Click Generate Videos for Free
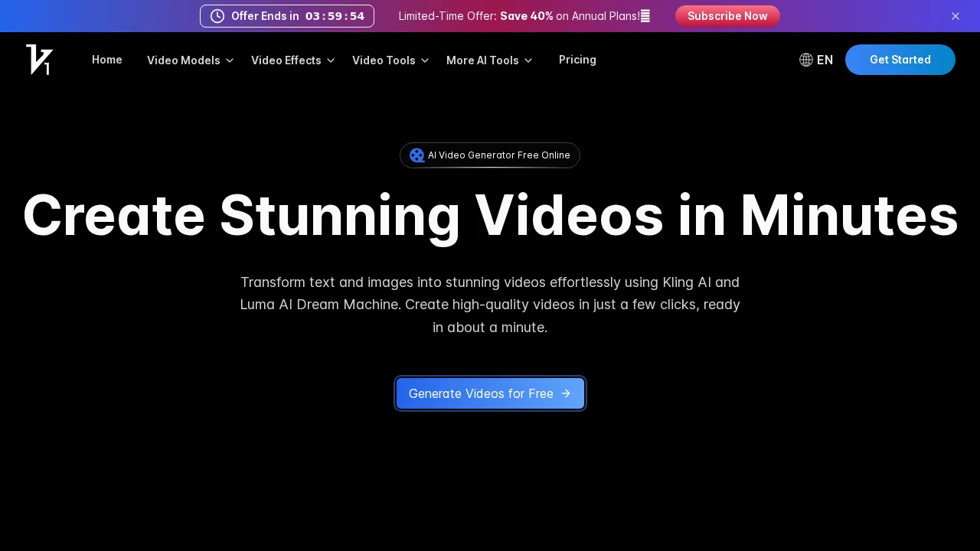 click(490, 393)
